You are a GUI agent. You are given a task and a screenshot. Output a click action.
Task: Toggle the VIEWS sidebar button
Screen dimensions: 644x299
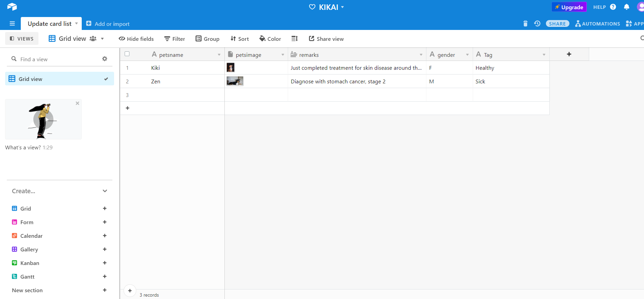(22, 38)
